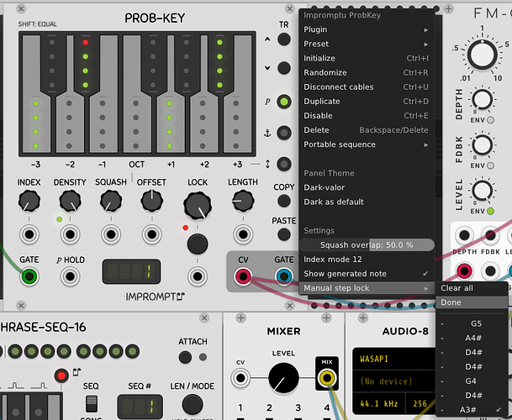Select Initialize from context menu
The image size is (512, 420).
click(x=367, y=58)
